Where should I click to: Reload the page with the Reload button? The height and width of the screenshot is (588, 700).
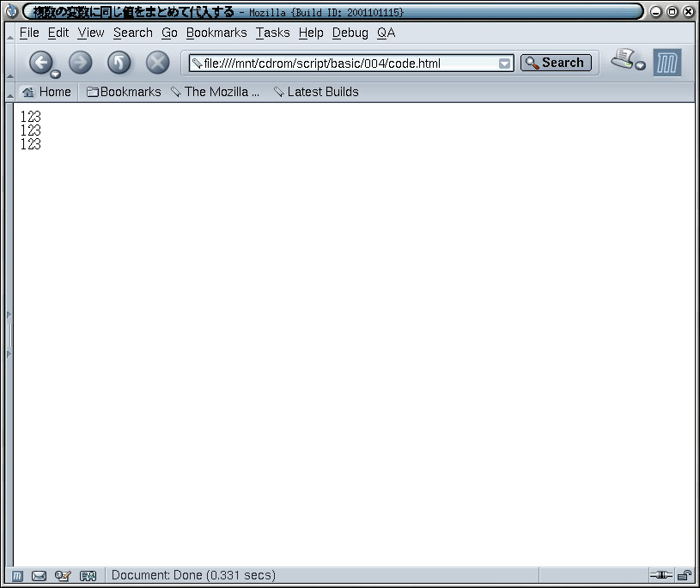click(x=119, y=62)
